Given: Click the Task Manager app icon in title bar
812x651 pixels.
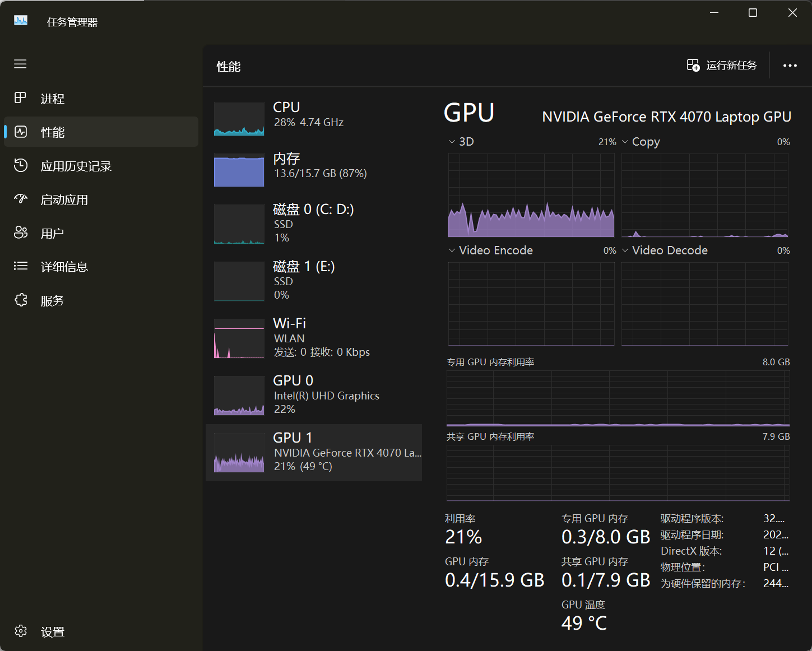Looking at the screenshot, I should (21, 21).
